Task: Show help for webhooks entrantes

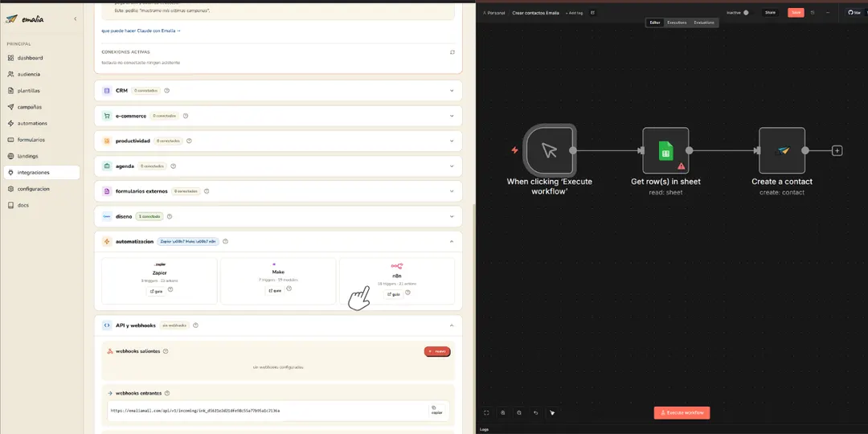Action: pos(167,393)
